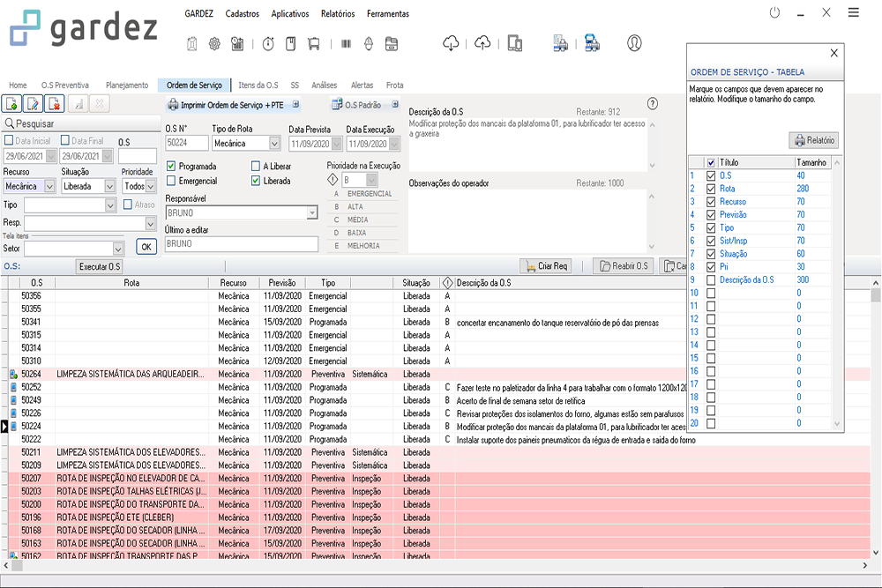Click the expand icon beside Imprimir Ordem de Serviço
This screenshot has width=882, height=588.
pos(295,105)
